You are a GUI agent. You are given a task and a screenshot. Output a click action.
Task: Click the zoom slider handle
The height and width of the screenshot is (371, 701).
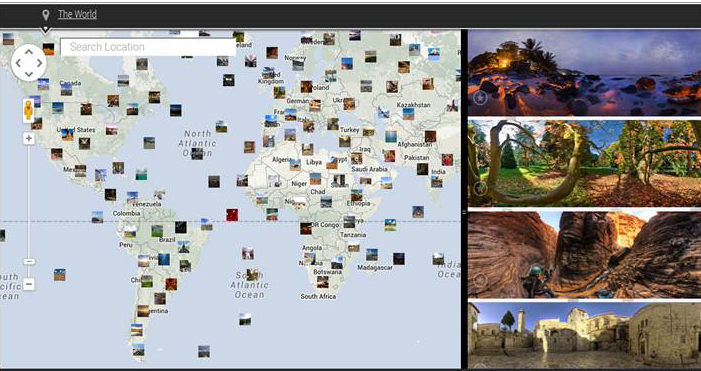[29, 261]
